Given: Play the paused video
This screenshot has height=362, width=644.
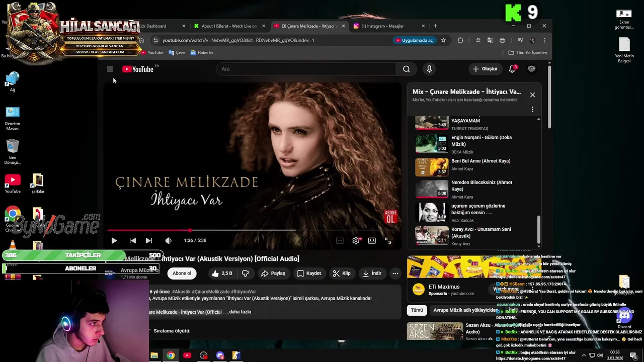Looking at the screenshot, I should [x=114, y=240].
